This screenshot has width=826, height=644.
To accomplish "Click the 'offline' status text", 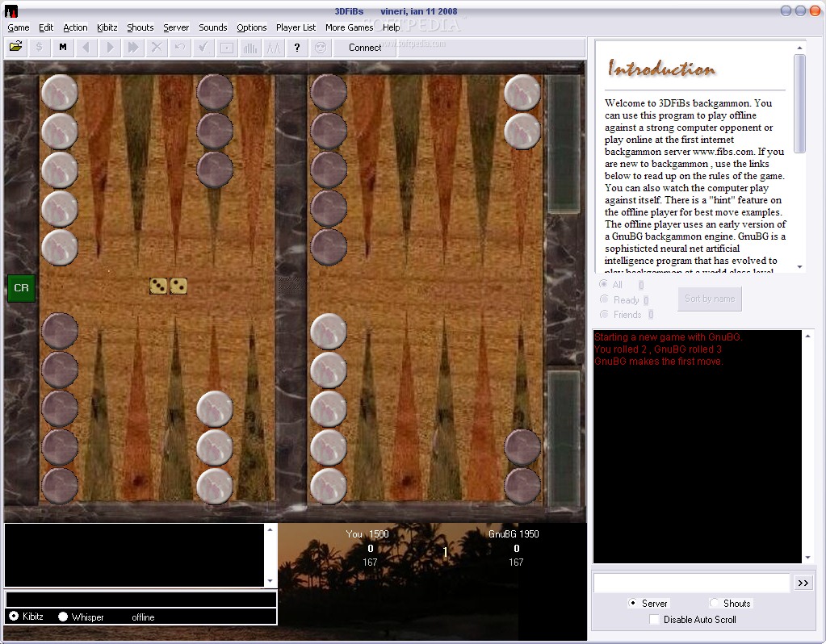I will click(x=143, y=617).
